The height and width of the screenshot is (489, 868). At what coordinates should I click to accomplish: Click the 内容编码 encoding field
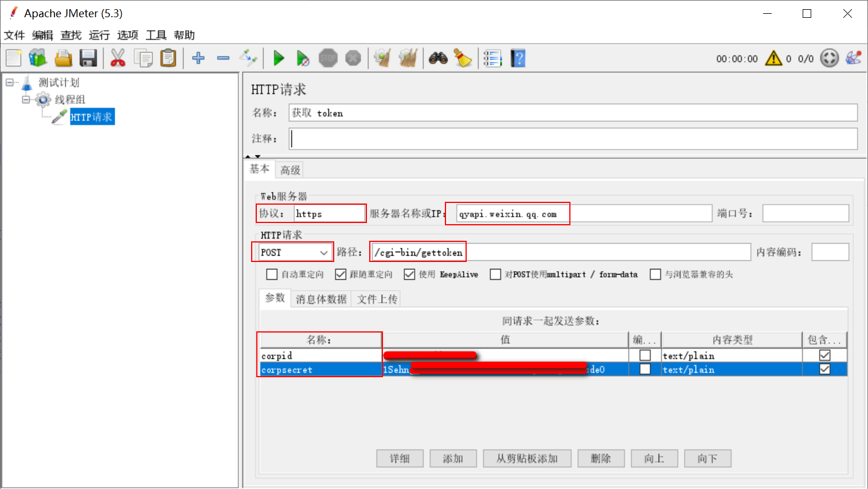coord(830,252)
